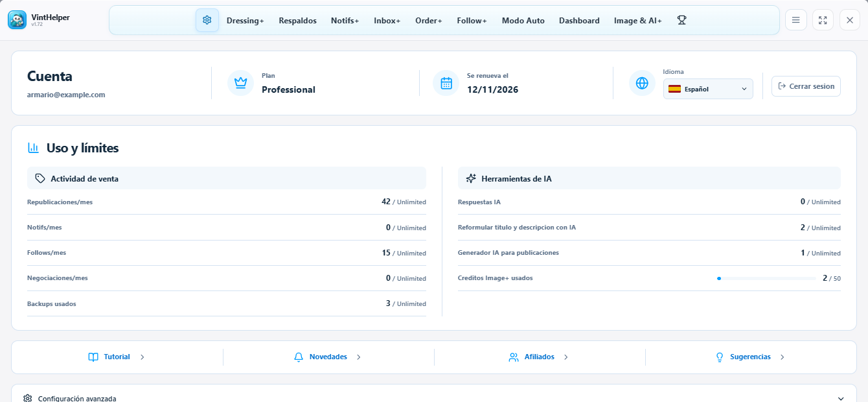Click the Creditos Image+ usados progress bar
Viewport: 868px width, 402px height.
click(766, 278)
